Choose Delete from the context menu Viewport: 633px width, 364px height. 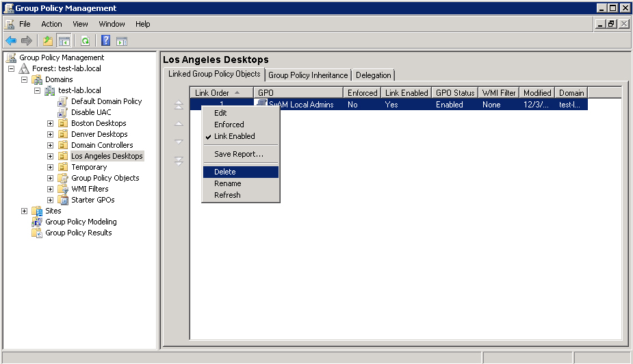pos(224,172)
